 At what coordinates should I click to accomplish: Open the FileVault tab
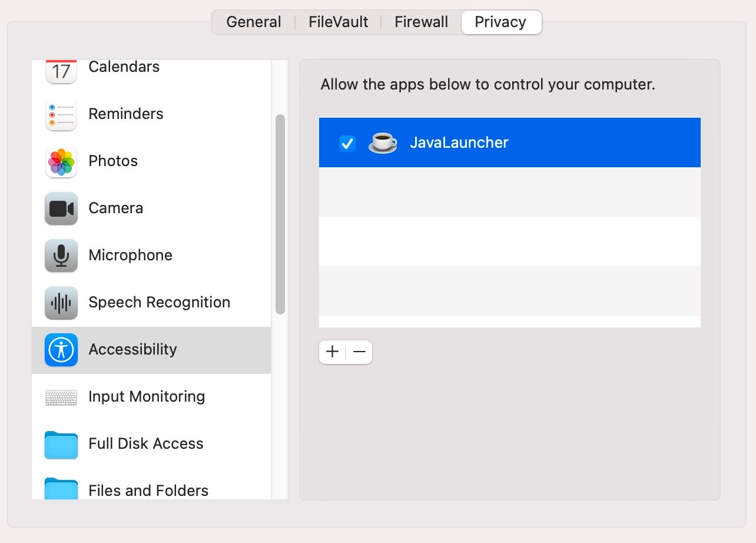tap(339, 22)
